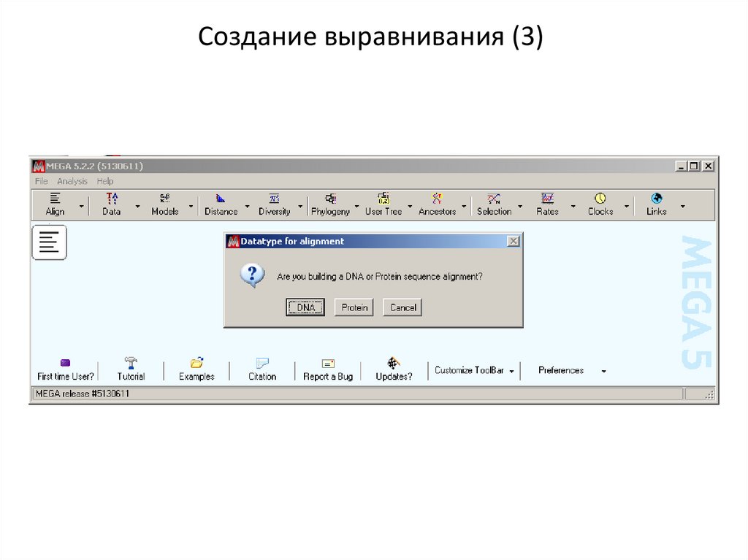Click the Phylogeny toolbar icon
This screenshot has height=560, width=748.
pos(330,204)
